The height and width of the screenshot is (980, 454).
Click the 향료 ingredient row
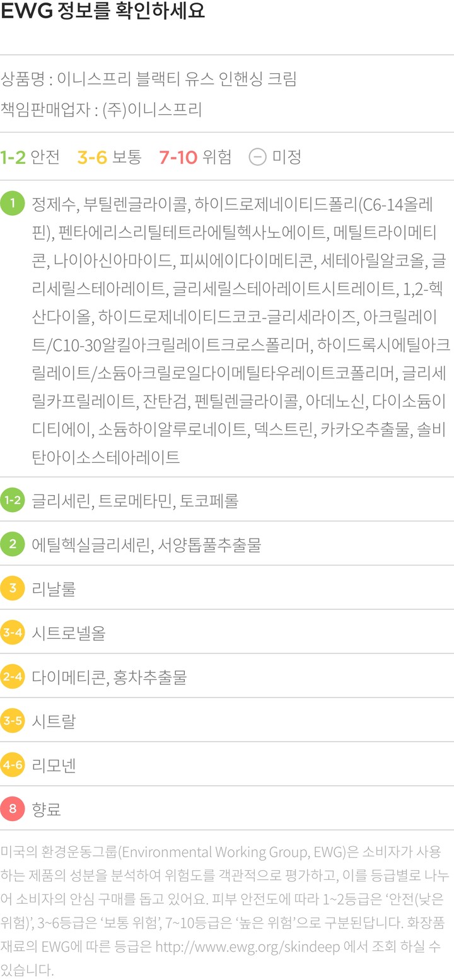[x=47, y=809]
